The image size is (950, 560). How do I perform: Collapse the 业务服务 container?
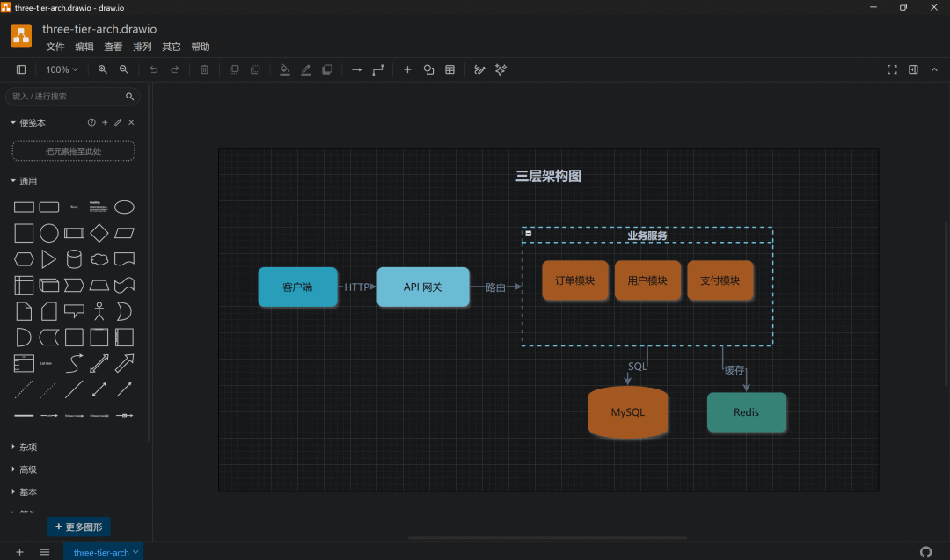(x=529, y=233)
